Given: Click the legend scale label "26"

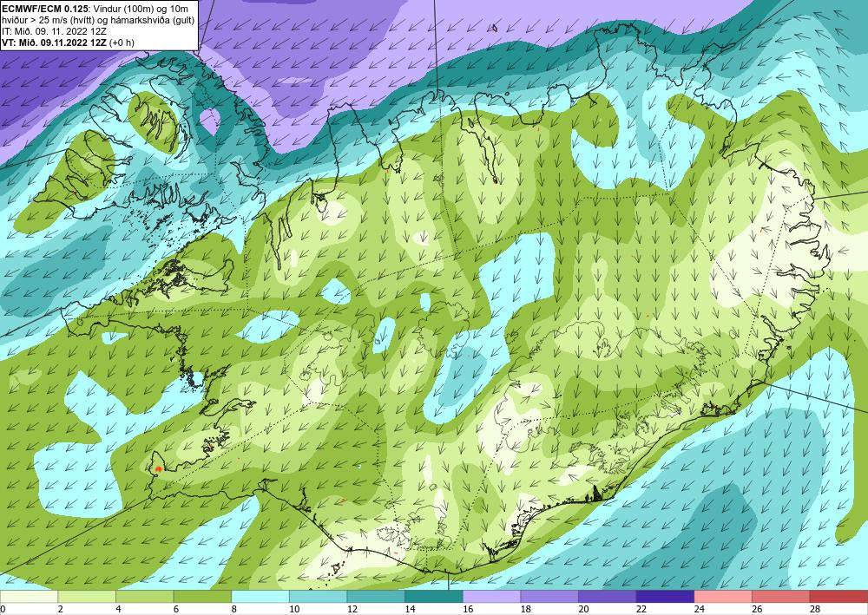Looking at the screenshot, I should (757, 609).
